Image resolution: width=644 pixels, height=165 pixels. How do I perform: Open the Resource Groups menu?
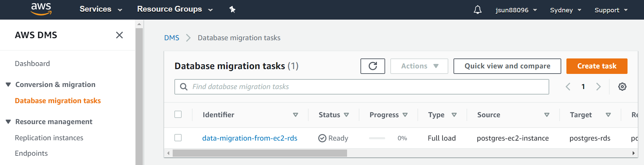[x=175, y=9]
